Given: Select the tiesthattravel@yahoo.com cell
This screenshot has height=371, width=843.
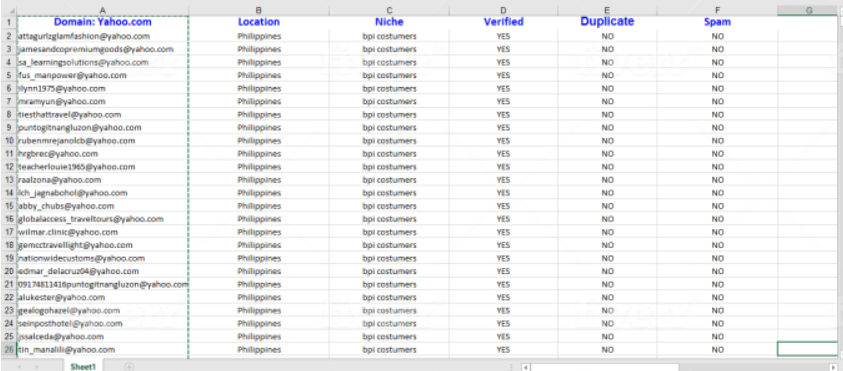Looking at the screenshot, I should 103,115.
